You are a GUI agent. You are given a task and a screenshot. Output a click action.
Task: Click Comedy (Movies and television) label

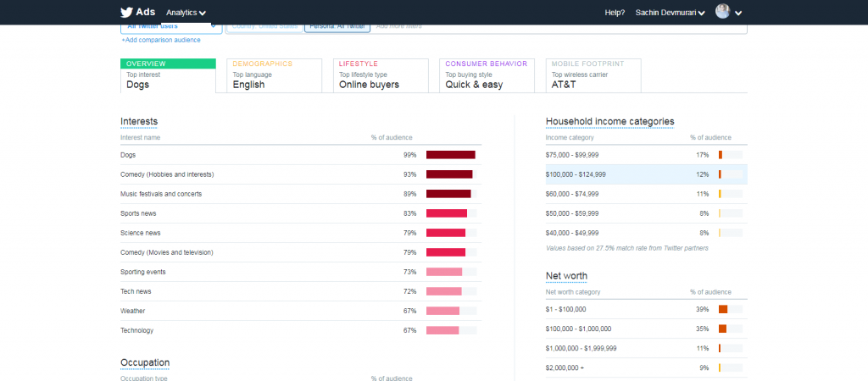point(167,252)
